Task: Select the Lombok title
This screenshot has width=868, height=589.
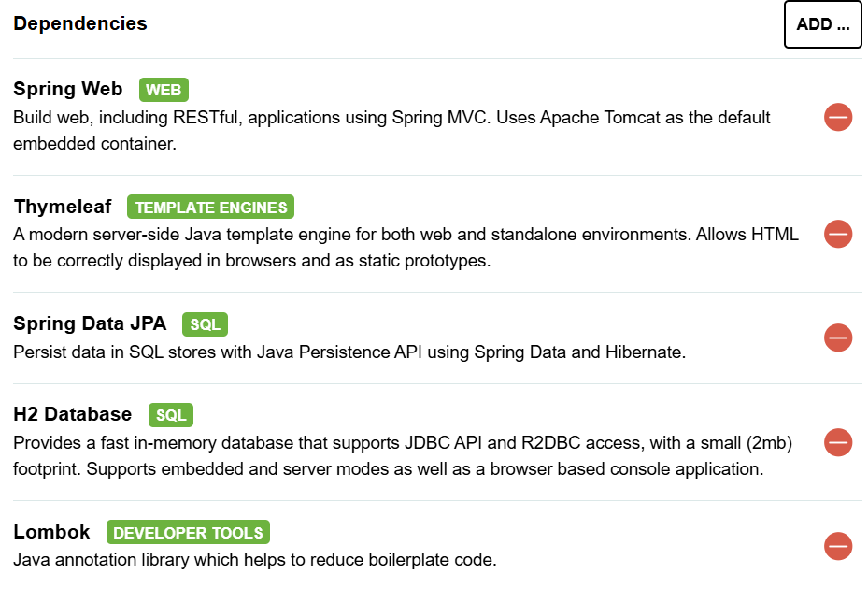Action: 51,532
